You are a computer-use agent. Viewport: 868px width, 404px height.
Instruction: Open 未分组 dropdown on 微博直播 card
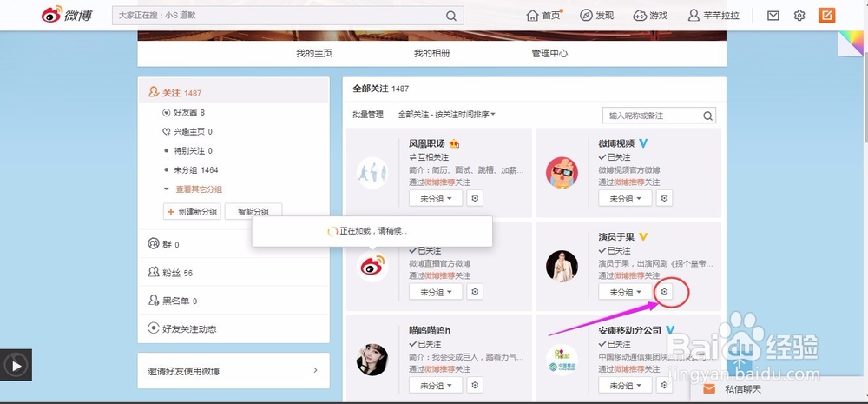coord(436,292)
